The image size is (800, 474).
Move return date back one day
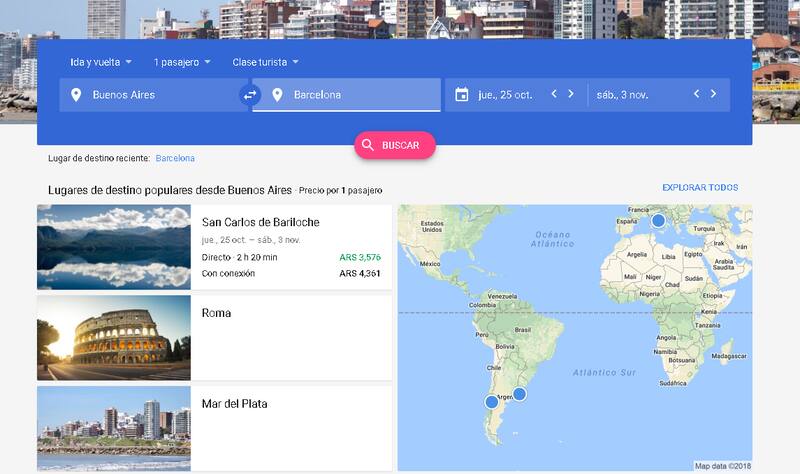[x=697, y=94]
